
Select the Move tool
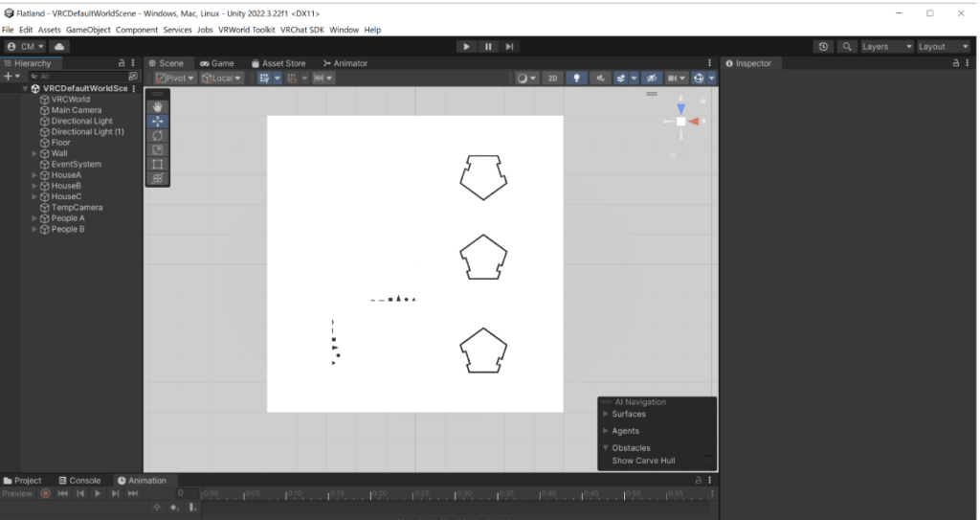click(158, 122)
